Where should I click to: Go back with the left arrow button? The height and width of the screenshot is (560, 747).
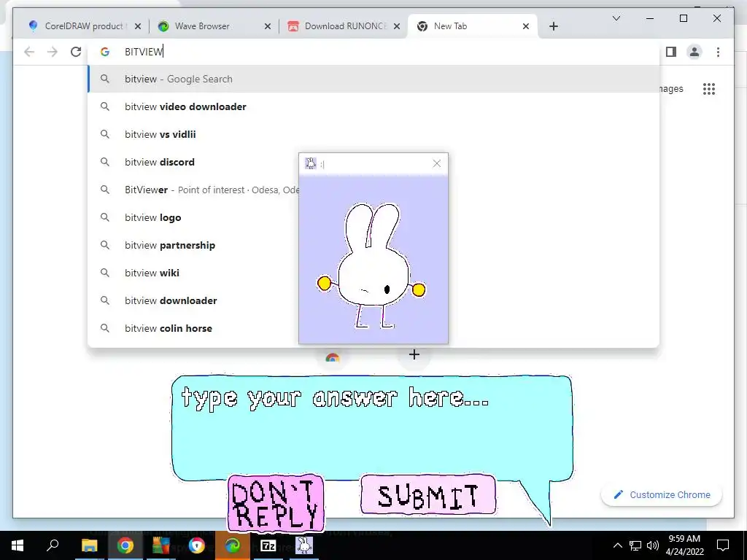[29, 52]
